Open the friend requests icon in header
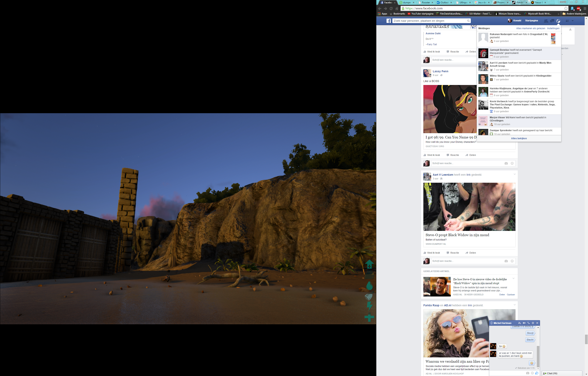The image size is (588, 376). [x=546, y=21]
